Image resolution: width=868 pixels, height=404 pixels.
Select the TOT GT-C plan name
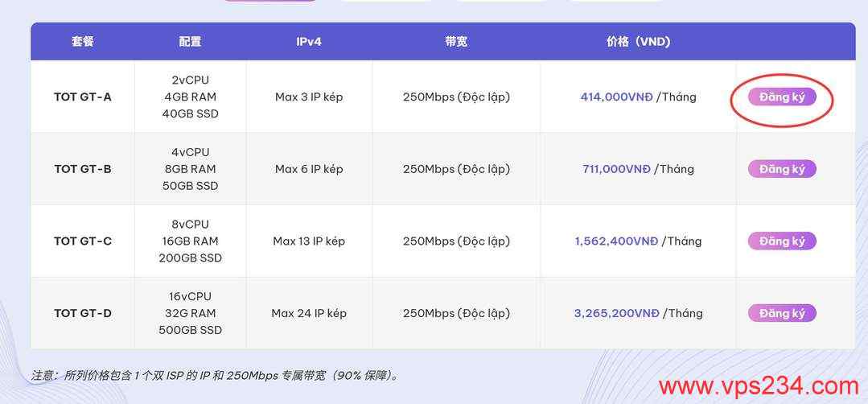coord(83,241)
